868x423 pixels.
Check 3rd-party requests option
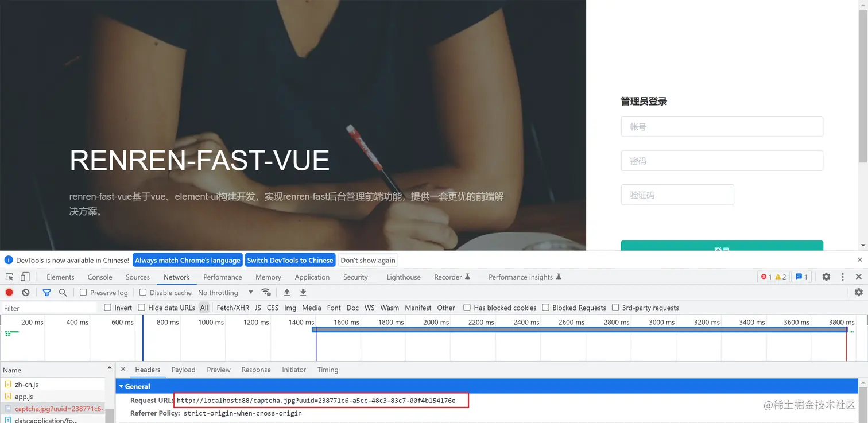[x=615, y=308]
